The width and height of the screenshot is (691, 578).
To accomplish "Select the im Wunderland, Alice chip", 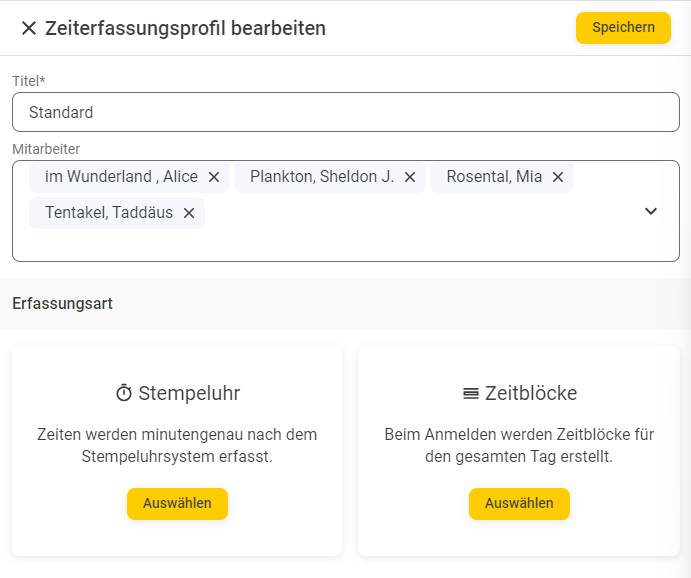I will pos(122,177).
